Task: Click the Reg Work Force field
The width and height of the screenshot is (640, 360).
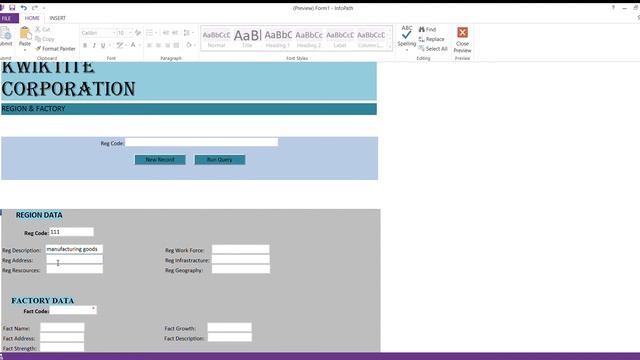Action: (240, 249)
